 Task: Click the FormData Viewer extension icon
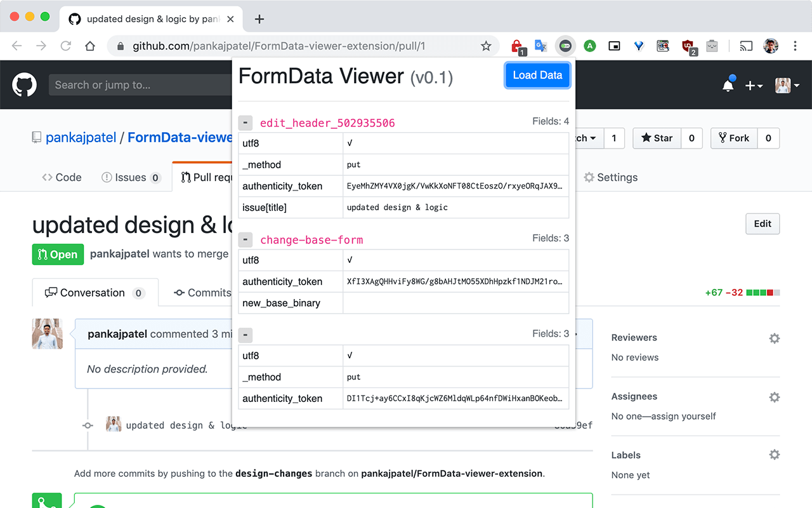pyautogui.click(x=565, y=46)
